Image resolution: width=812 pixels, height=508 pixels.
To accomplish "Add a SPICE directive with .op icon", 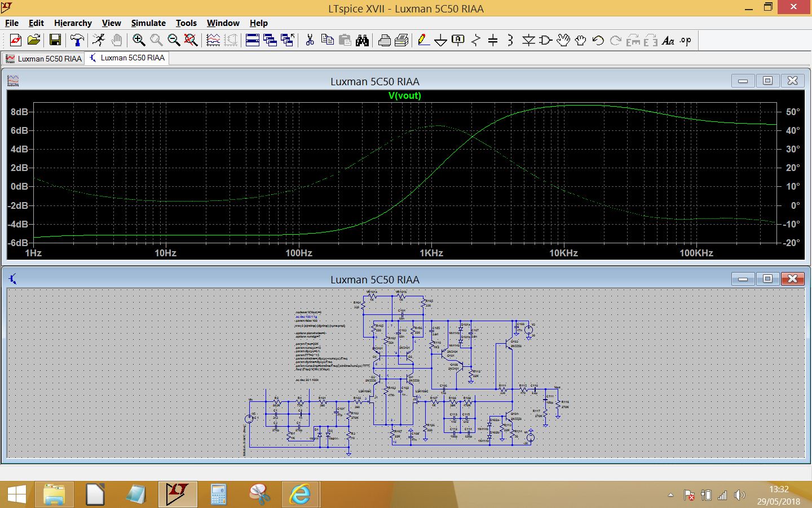I will click(x=686, y=40).
